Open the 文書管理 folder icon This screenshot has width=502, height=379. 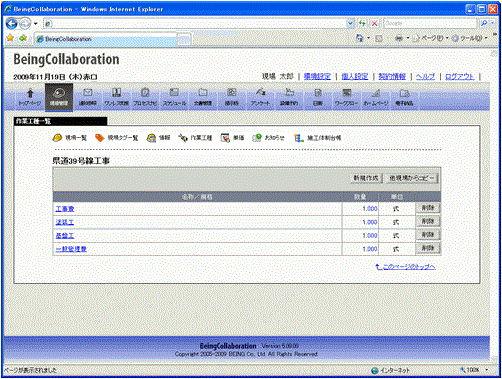click(x=203, y=97)
